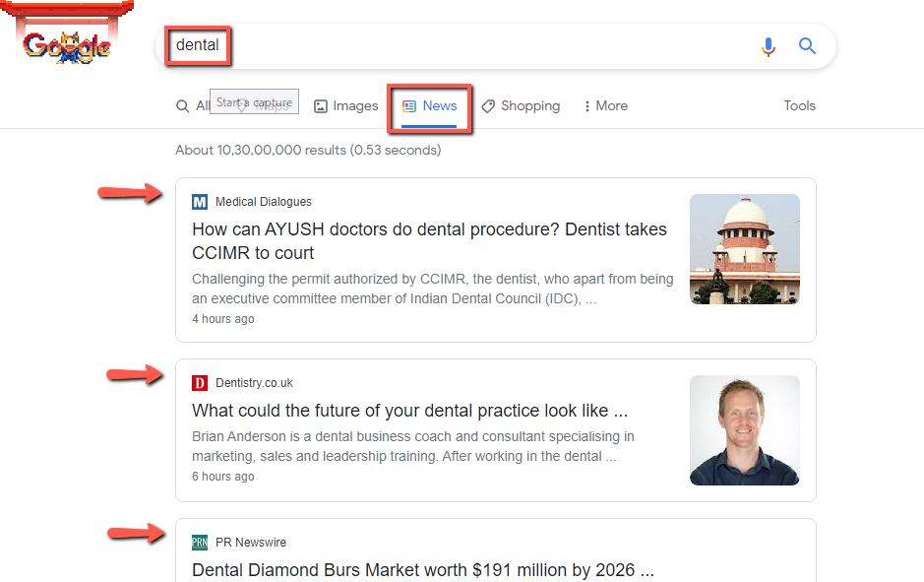Image resolution: width=924 pixels, height=582 pixels.
Task: Click the Supreme Court building thumbnail
Action: [744, 248]
